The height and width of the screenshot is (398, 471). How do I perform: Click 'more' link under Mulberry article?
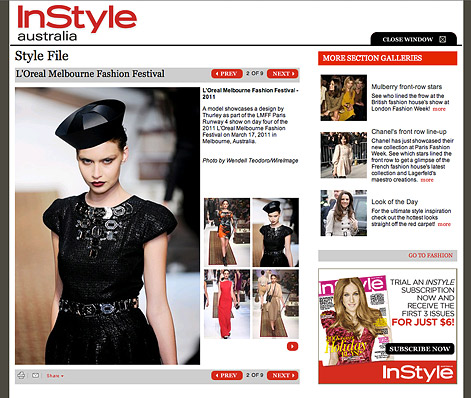pyautogui.click(x=439, y=109)
